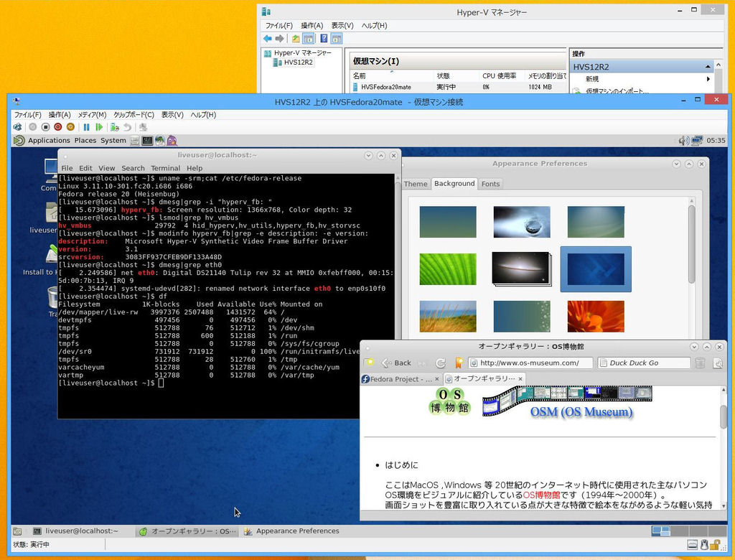Viewport: 735px width, 560px height.
Task: Select the green leaf wallpaper thumbnail
Action: [x=448, y=269]
